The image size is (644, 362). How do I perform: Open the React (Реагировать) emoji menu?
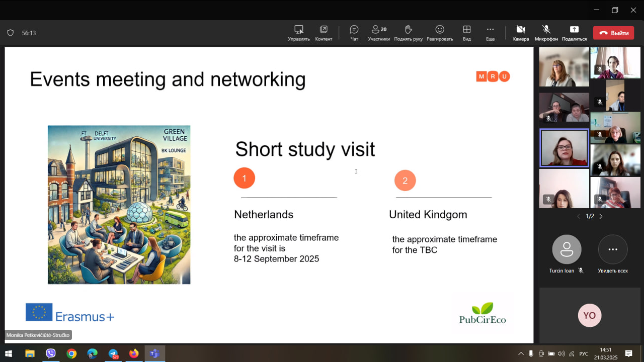click(x=440, y=33)
